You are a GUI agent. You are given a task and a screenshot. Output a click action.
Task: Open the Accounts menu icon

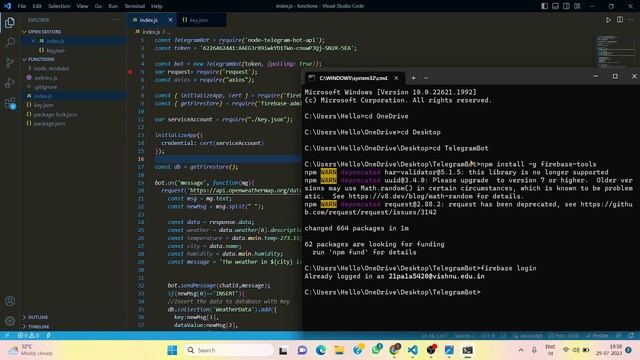(10, 301)
